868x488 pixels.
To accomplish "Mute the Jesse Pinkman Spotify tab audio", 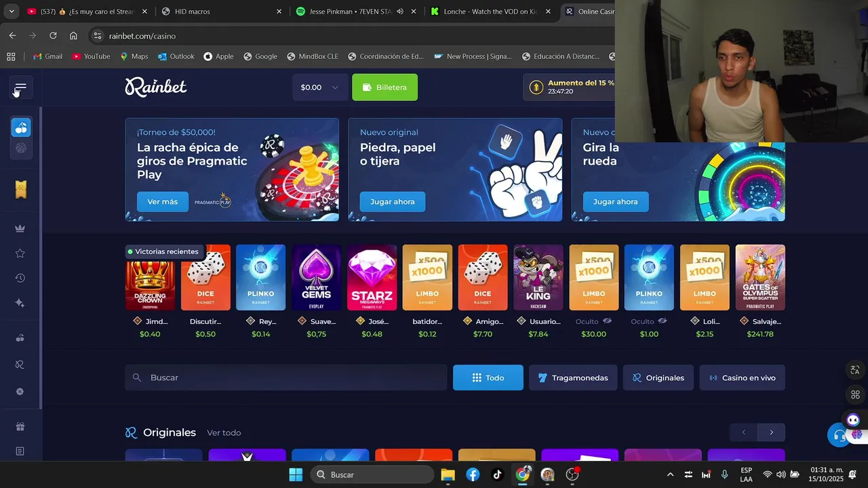I will tap(400, 12).
